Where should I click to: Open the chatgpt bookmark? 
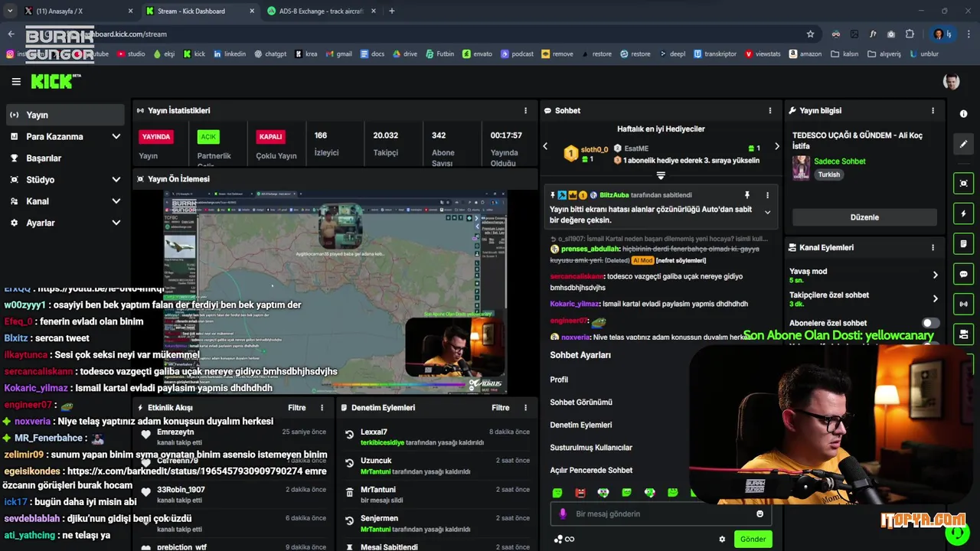pyautogui.click(x=269, y=54)
